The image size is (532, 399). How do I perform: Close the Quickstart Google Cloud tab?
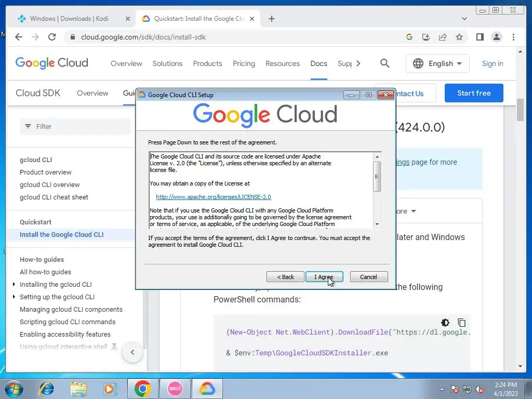252,19
